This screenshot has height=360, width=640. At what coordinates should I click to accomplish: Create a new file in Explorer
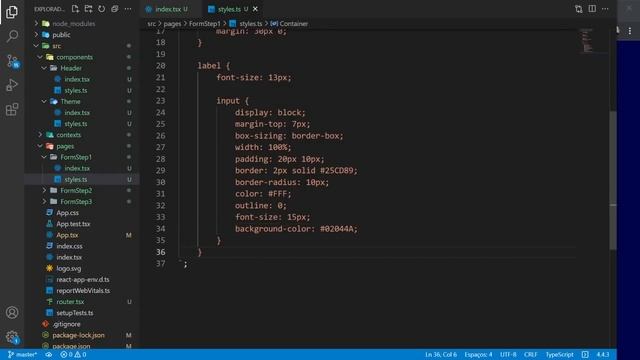point(76,9)
